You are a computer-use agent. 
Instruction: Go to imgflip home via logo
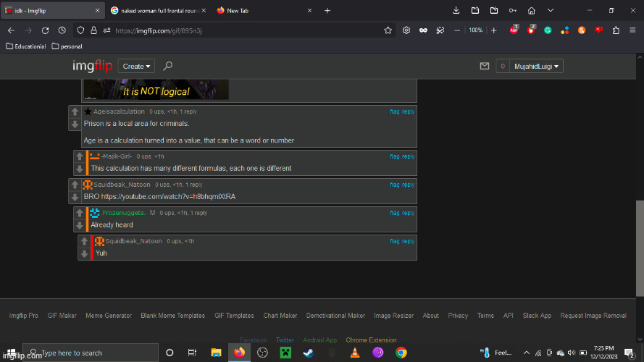pos(93,66)
